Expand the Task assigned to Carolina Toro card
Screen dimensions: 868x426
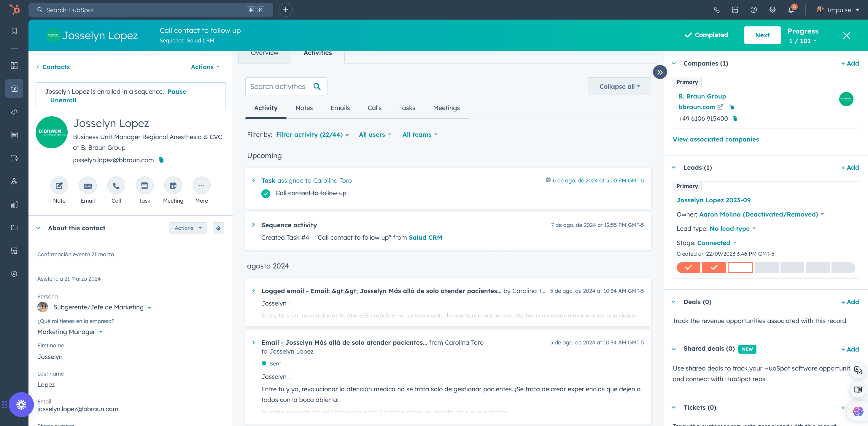pos(253,181)
